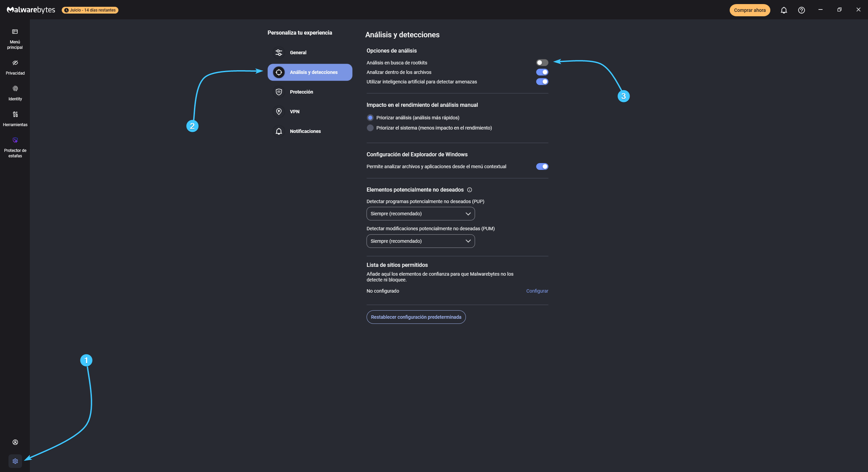Open the PUP detection dropdown

tap(420, 214)
